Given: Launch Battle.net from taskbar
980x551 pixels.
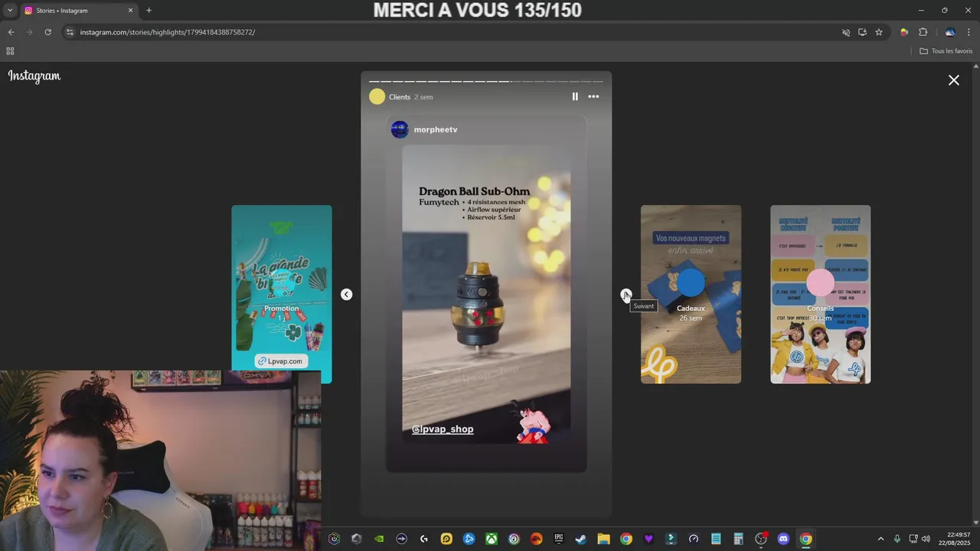Looking at the screenshot, I should point(469,539).
